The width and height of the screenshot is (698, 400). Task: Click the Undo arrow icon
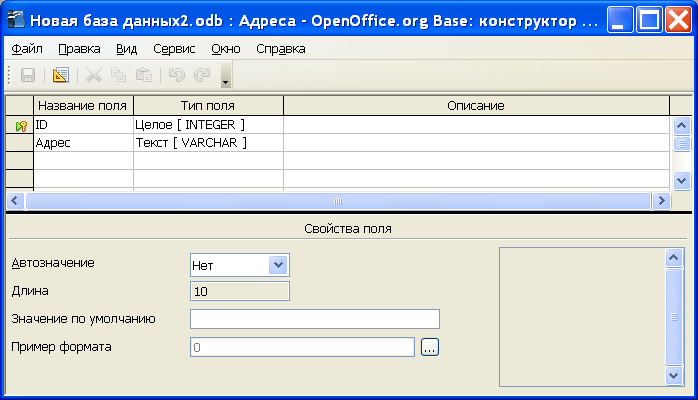[x=177, y=75]
